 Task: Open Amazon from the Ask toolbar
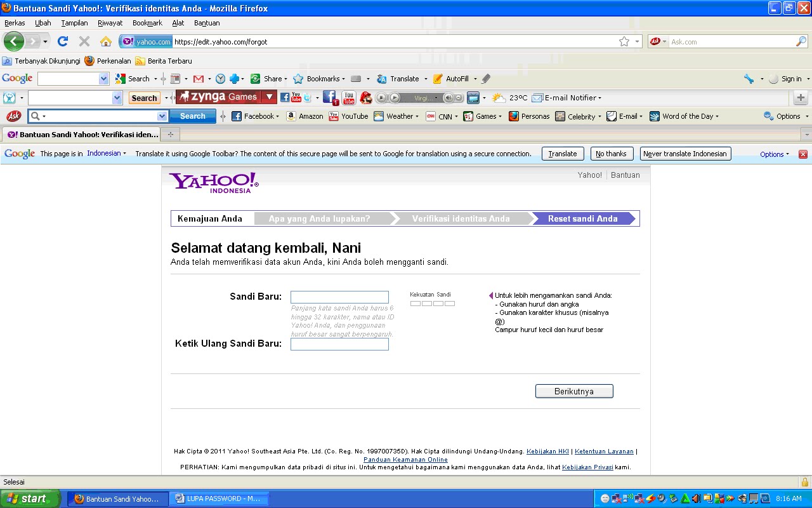[304, 116]
